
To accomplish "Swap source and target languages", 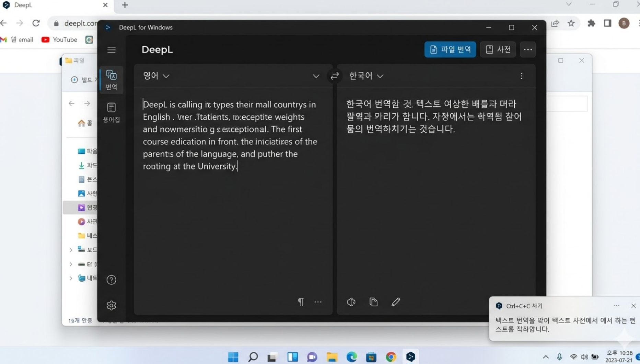I will click(335, 76).
